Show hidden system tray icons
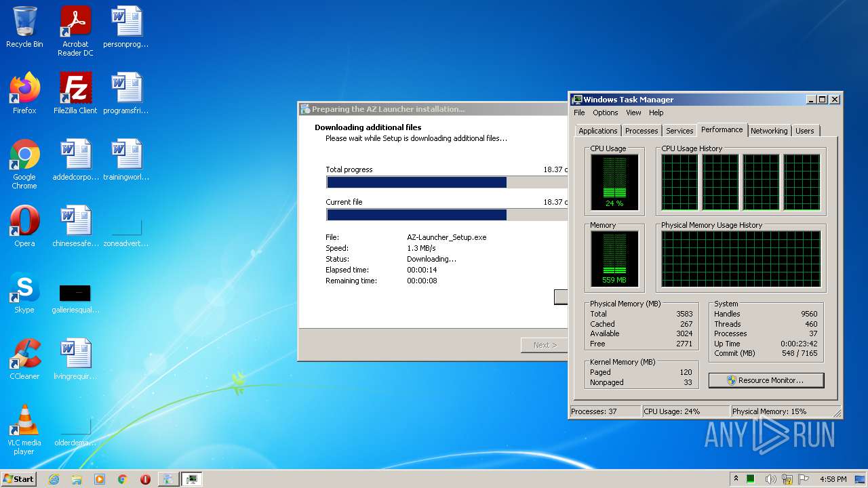Screen dimensions: 868x488 [736, 479]
